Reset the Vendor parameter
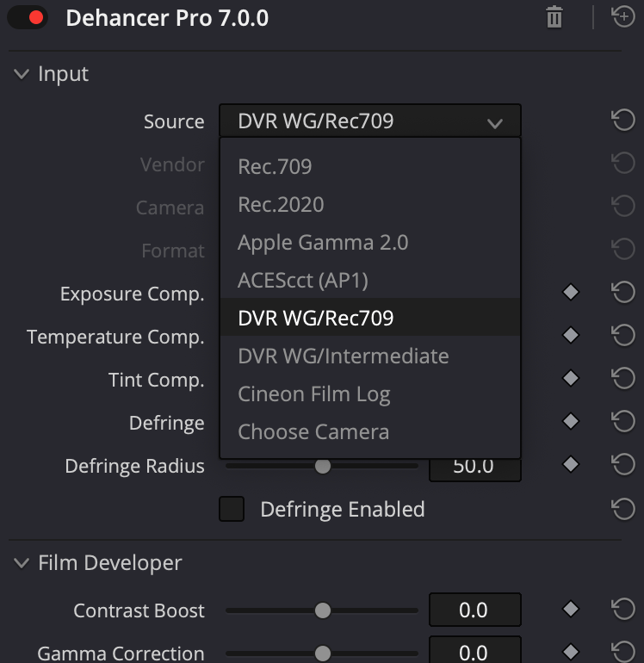 coord(623,164)
